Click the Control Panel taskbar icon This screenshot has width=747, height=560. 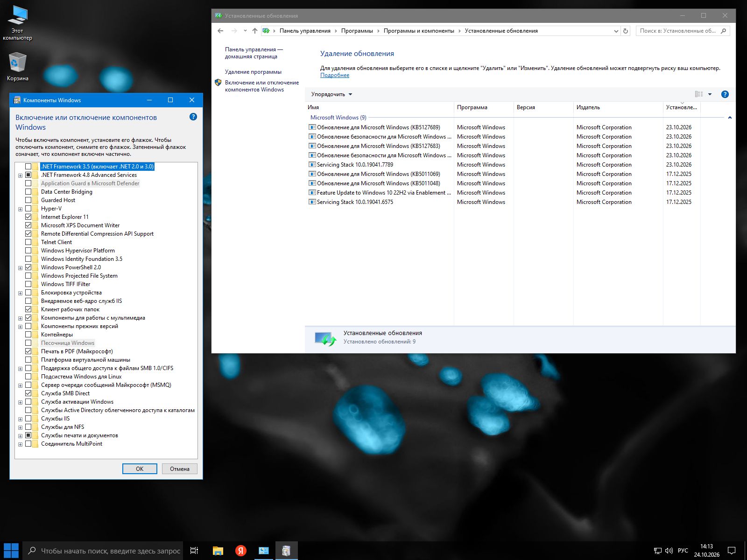[264, 551]
